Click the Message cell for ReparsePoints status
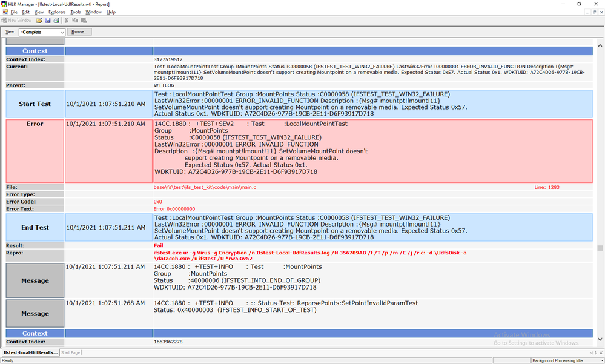The image size is (605, 364). click(x=35, y=314)
